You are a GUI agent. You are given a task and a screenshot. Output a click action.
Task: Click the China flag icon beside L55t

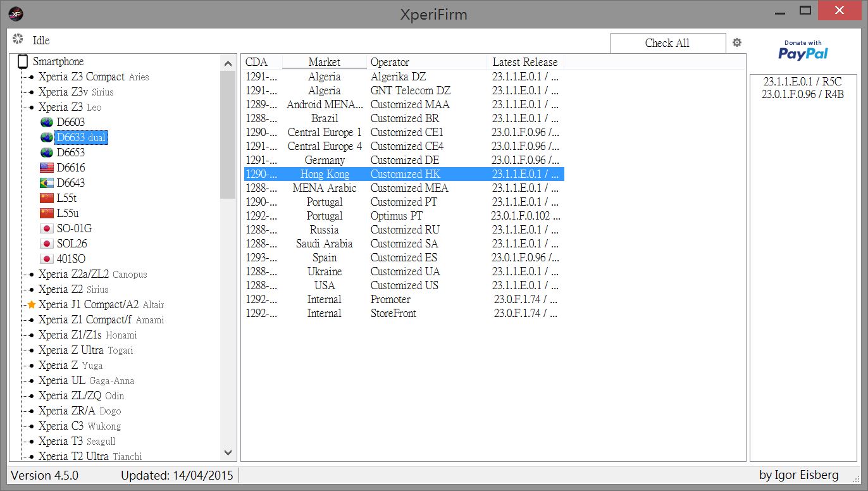[47, 198]
